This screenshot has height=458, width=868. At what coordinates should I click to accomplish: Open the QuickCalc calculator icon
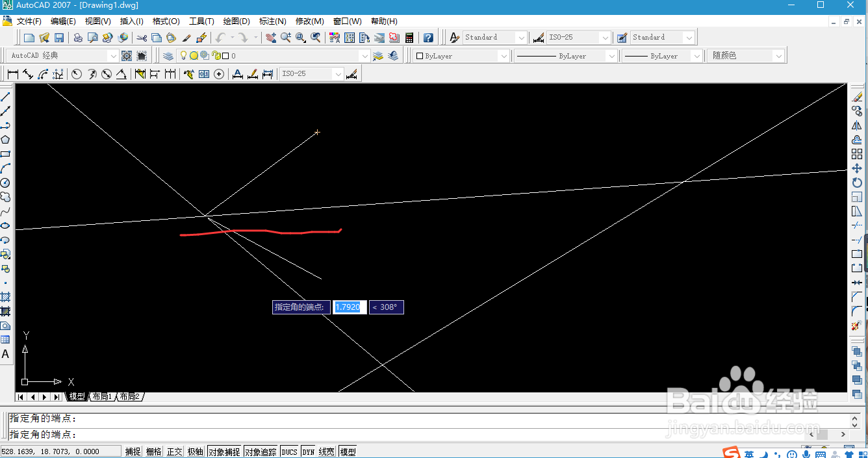click(409, 38)
